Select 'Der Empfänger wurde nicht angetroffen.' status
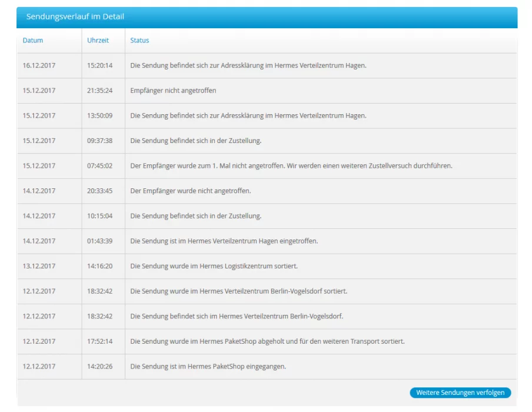Screen dimensions: 532x412 pyautogui.click(x=191, y=191)
